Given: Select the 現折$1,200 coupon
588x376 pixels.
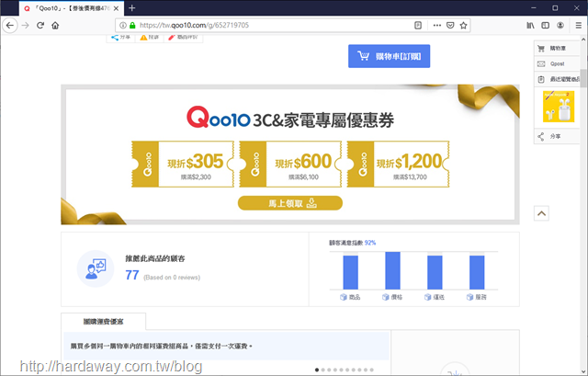Looking at the screenshot, I should pos(398,164).
